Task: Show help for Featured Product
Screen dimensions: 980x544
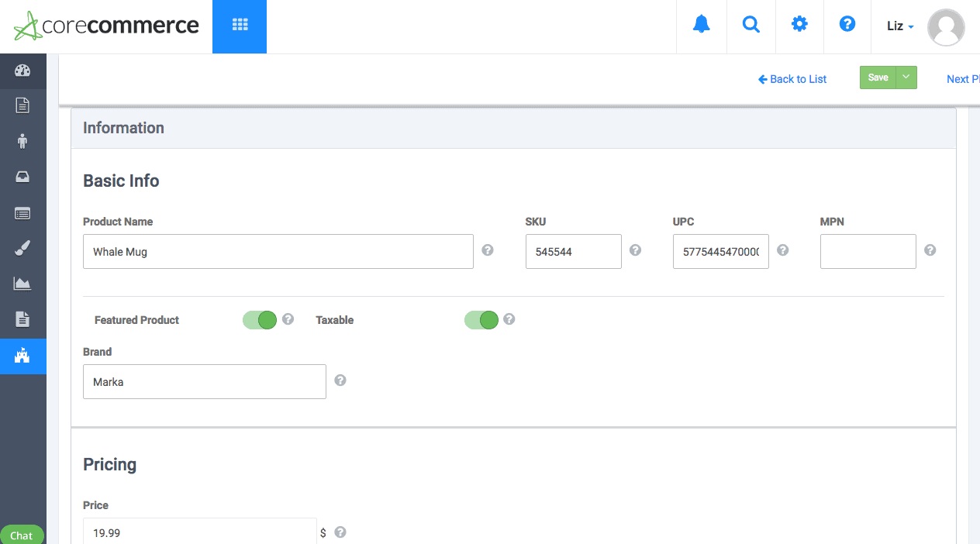Action: click(x=288, y=319)
